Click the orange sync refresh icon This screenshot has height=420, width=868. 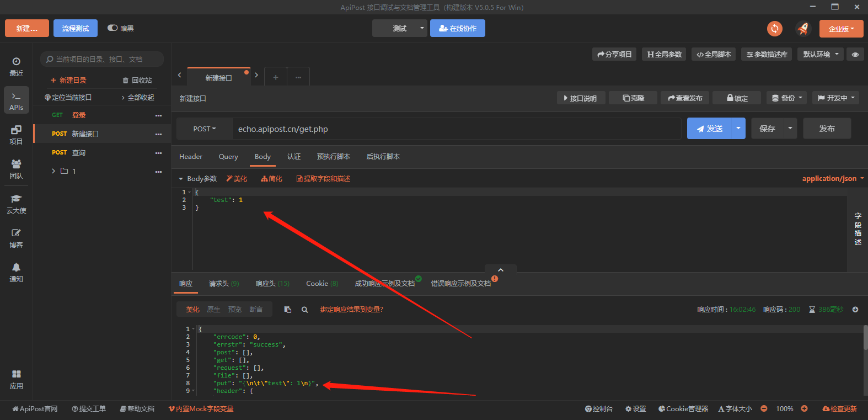pos(775,29)
